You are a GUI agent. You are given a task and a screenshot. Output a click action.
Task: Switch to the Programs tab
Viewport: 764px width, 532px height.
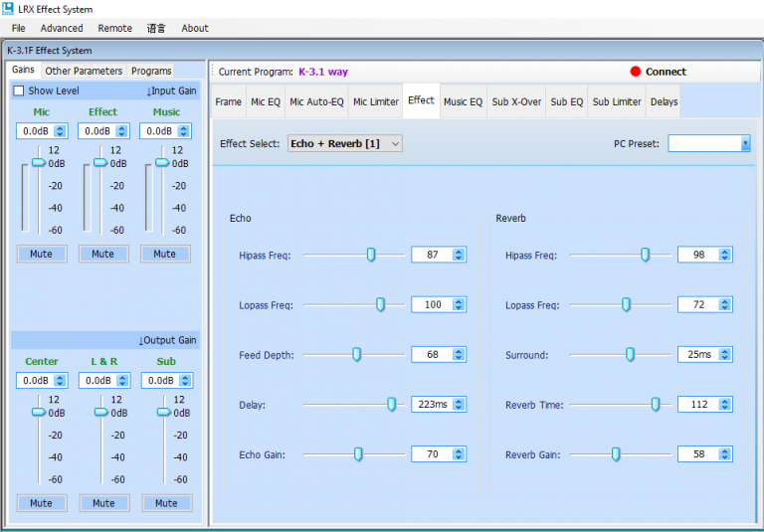click(x=151, y=72)
